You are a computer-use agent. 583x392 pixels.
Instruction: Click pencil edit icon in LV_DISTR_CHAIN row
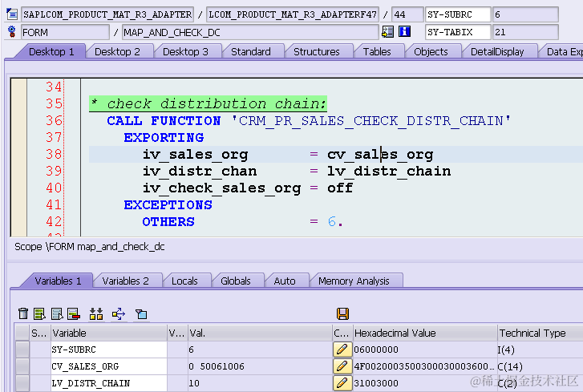coord(342,382)
